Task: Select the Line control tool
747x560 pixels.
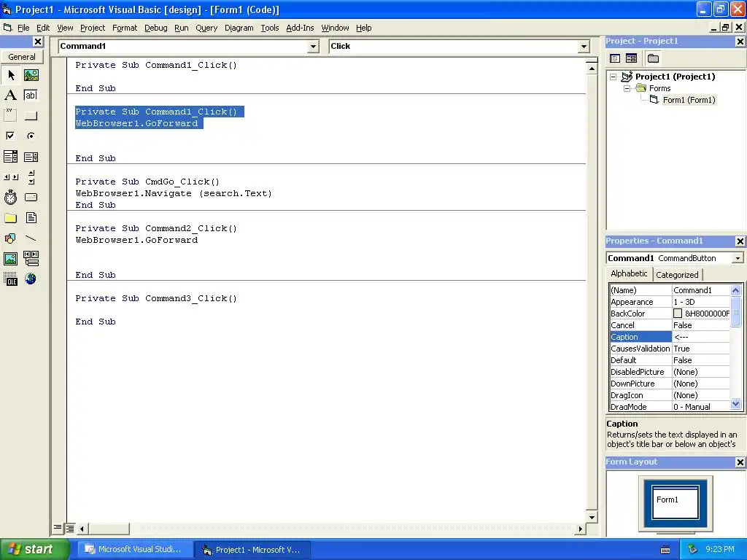Action: pos(31,238)
